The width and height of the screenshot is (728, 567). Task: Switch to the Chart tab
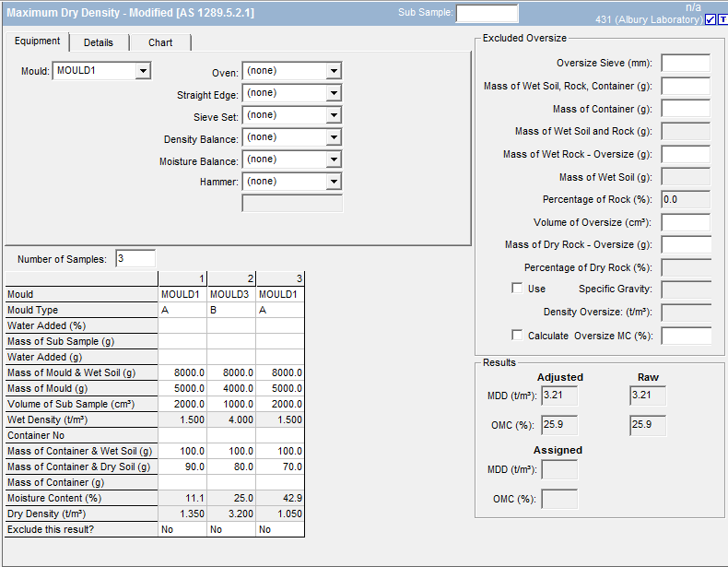160,42
